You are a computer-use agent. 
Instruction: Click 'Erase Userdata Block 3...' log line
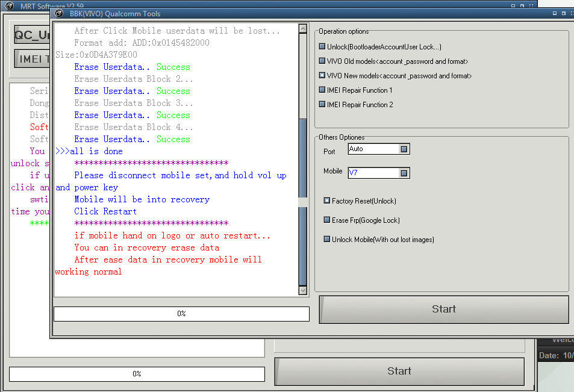click(x=134, y=103)
